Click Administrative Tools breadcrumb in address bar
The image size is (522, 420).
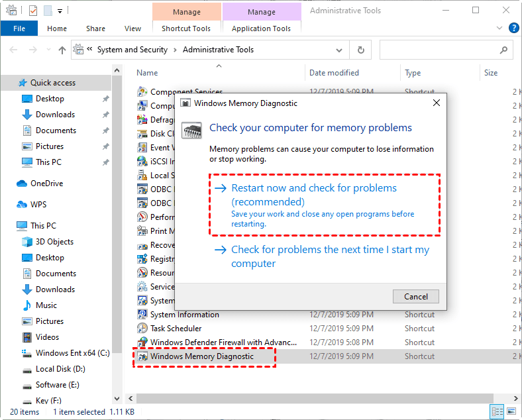218,50
